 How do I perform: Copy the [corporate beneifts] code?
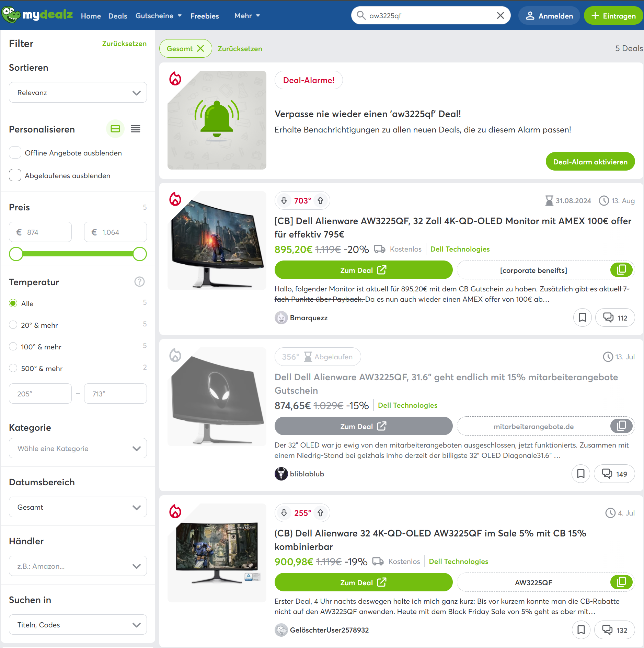[x=621, y=270]
